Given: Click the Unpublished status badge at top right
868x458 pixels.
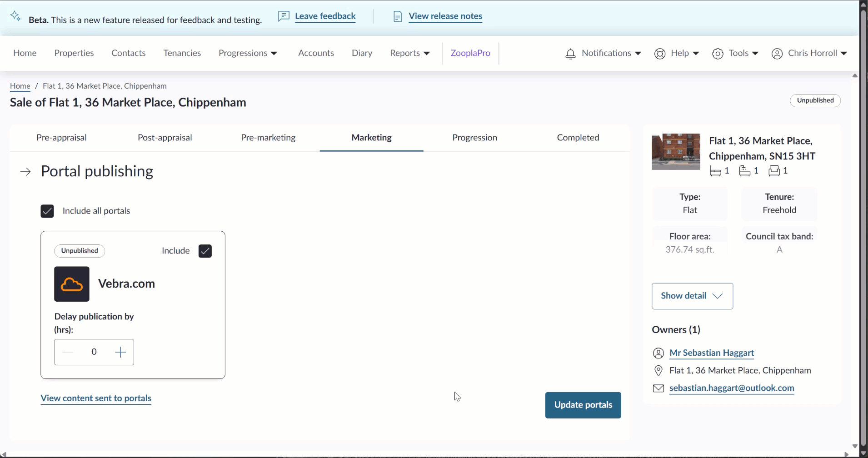Looking at the screenshot, I should (815, 100).
